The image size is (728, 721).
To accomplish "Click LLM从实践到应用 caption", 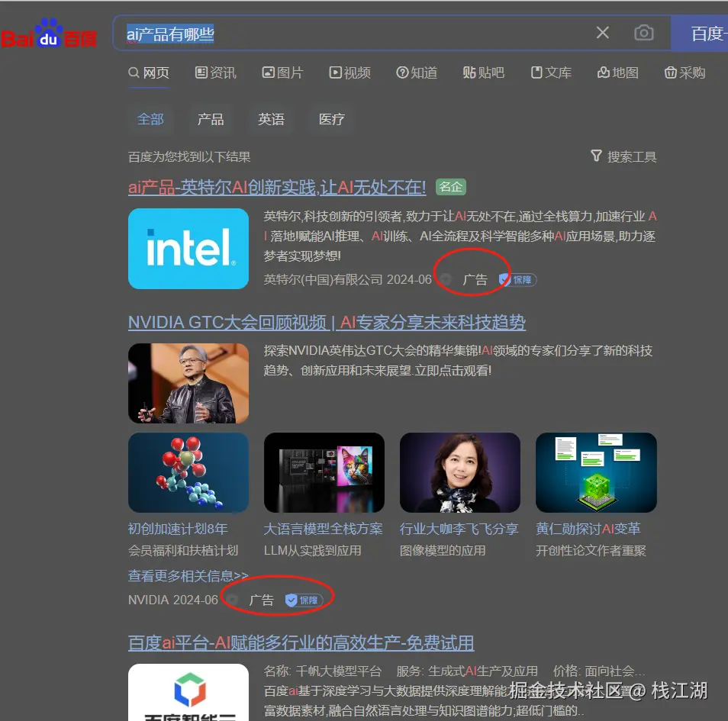I will [312, 551].
